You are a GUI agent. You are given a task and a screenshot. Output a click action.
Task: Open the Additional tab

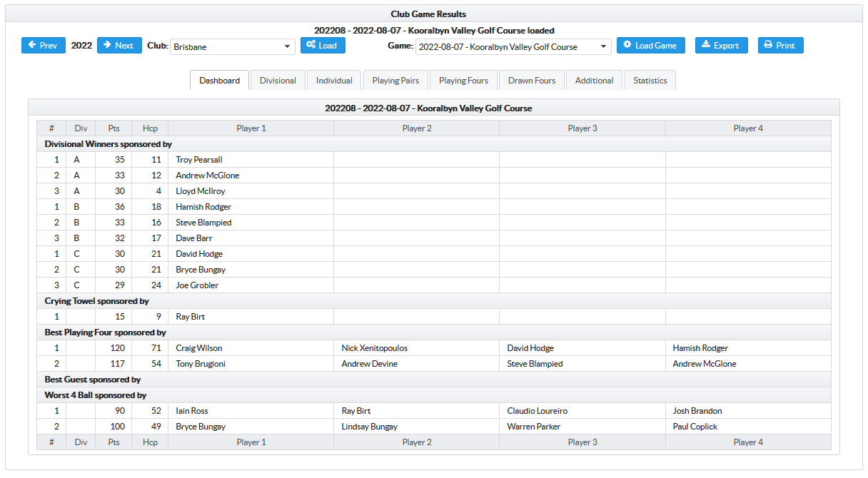(594, 81)
